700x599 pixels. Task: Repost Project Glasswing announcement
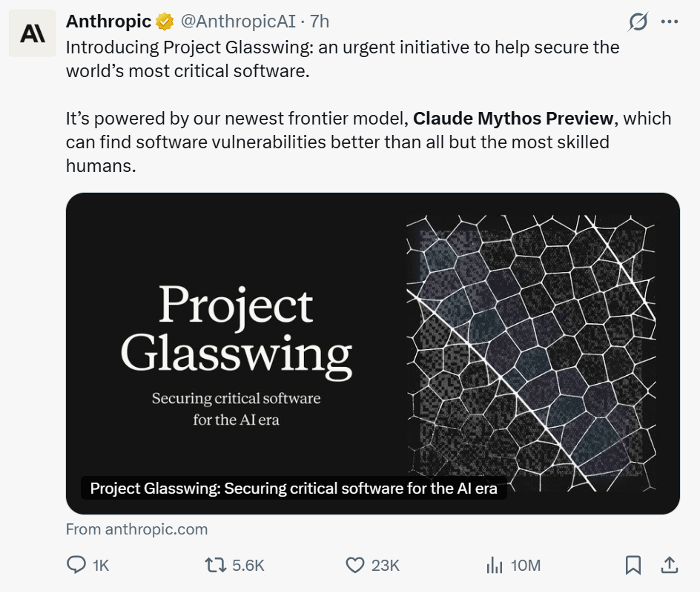coord(214,565)
